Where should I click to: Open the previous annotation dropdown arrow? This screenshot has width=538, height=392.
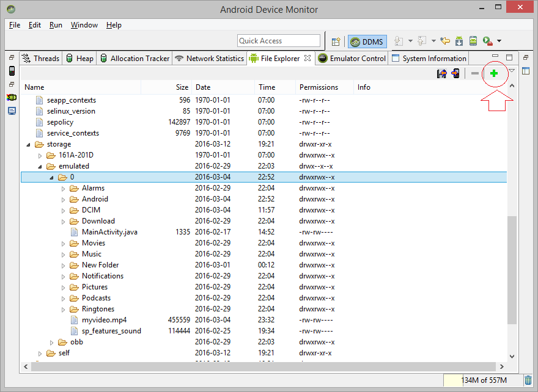tap(433, 41)
